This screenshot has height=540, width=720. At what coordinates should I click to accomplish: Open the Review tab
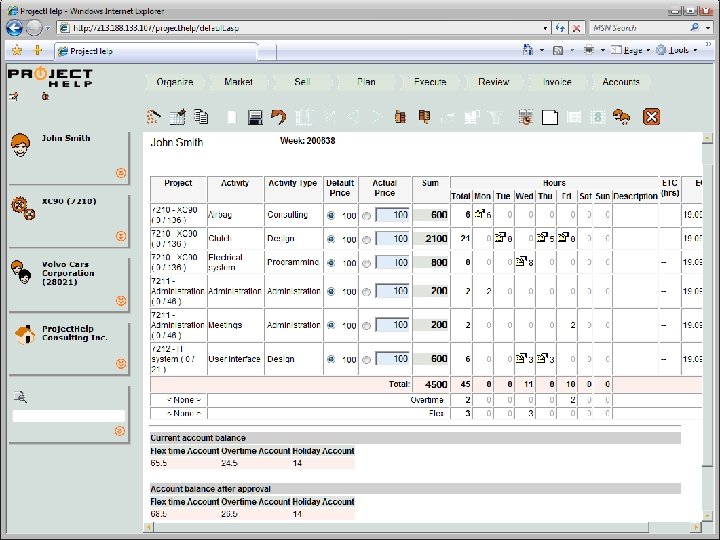[x=493, y=82]
